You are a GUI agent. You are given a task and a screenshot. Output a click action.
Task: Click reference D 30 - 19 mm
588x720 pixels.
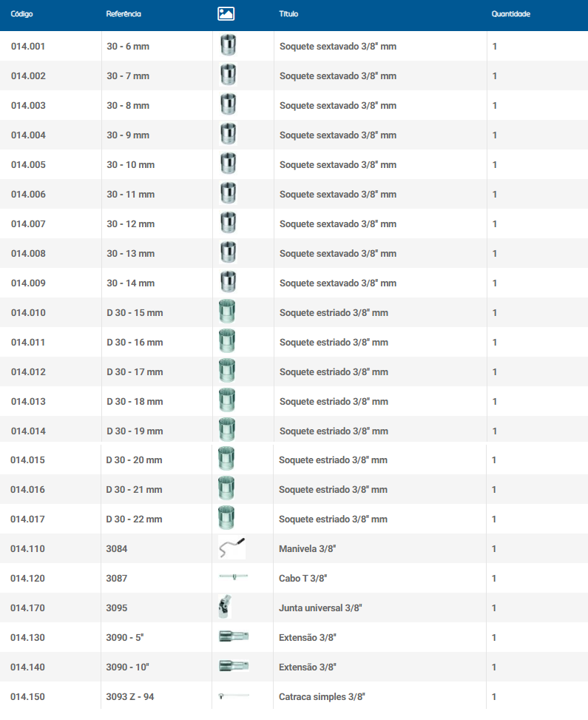(x=135, y=431)
